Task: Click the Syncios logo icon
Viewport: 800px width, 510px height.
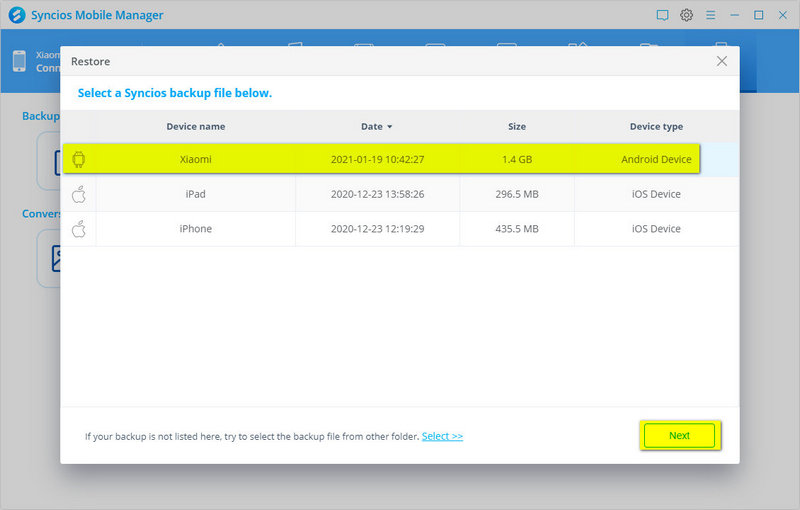Action: pyautogui.click(x=17, y=15)
